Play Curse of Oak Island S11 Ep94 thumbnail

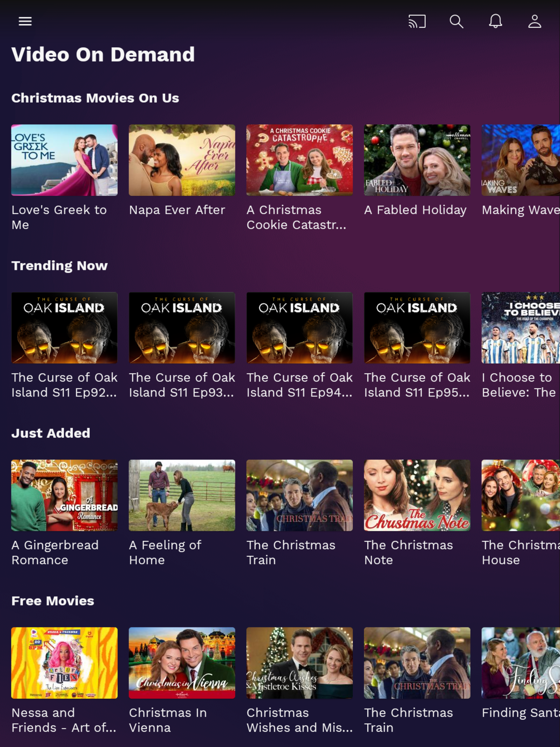[300, 328]
